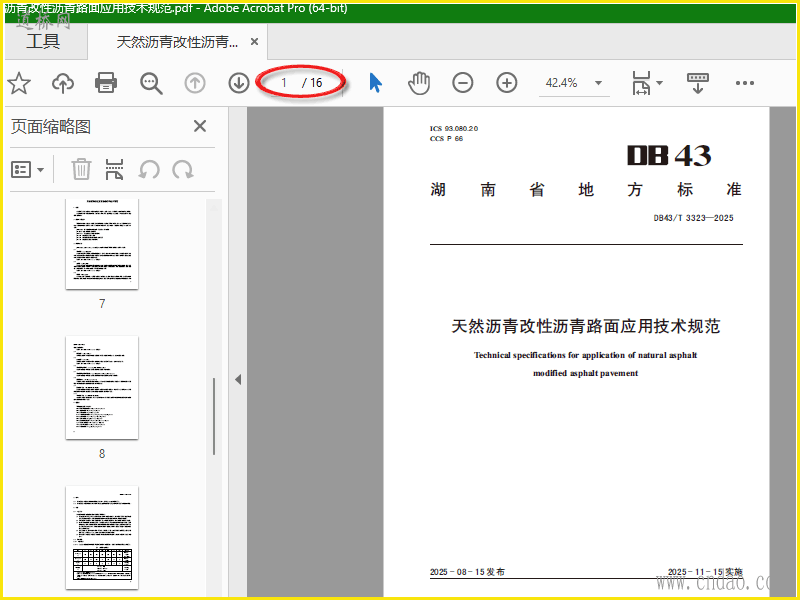The height and width of the screenshot is (600, 800).
Task: Rotate page clockwise
Action: click(x=183, y=169)
